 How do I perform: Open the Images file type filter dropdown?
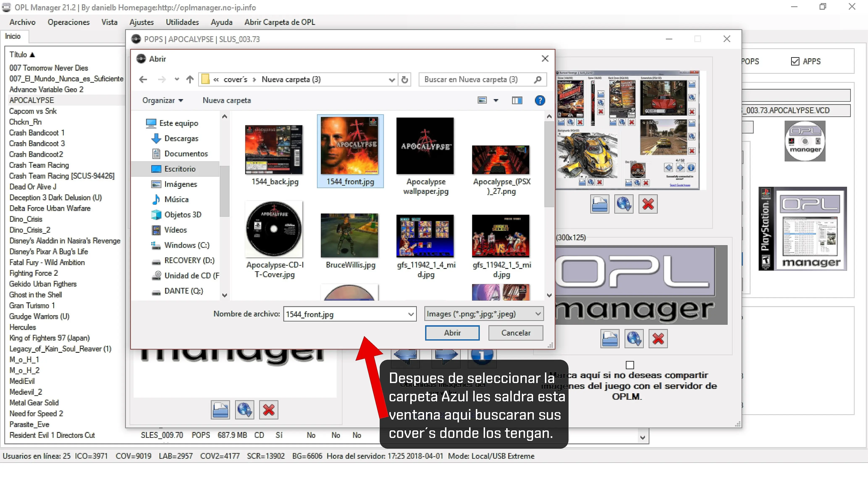(484, 314)
